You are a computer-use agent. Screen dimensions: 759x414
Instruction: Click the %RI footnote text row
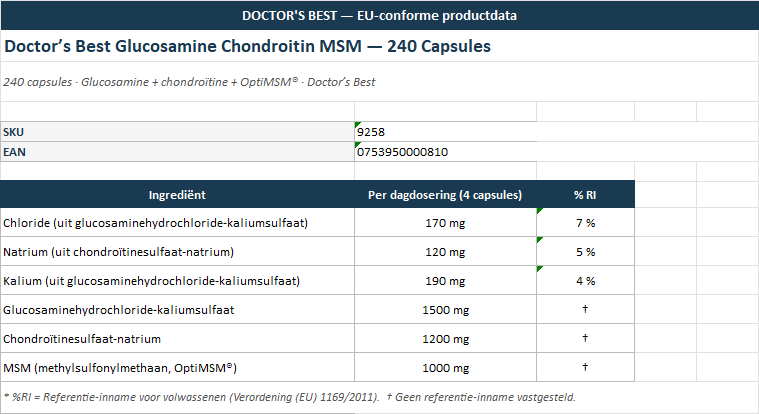click(x=289, y=397)
